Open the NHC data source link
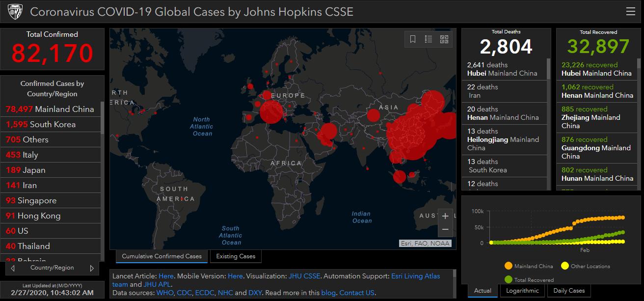 (225, 293)
